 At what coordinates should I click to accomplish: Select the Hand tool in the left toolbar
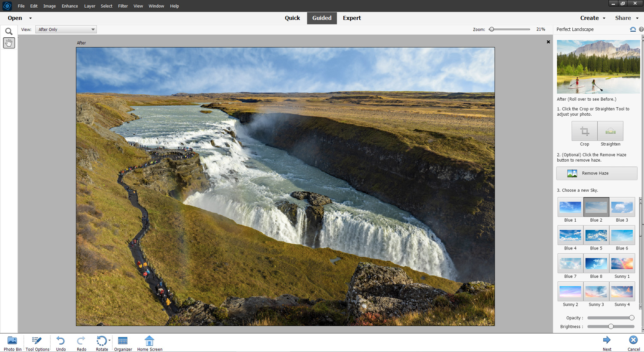9,42
